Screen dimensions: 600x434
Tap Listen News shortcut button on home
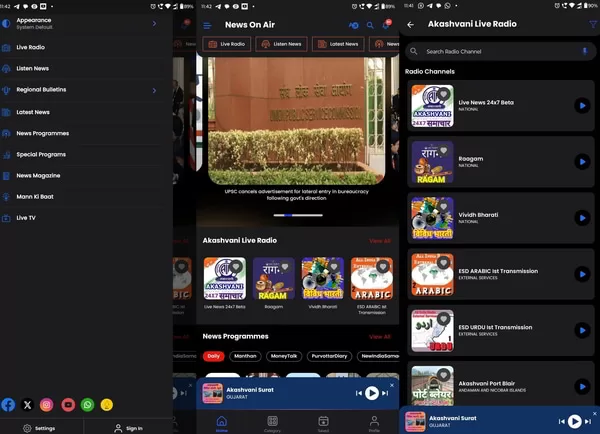click(281, 44)
